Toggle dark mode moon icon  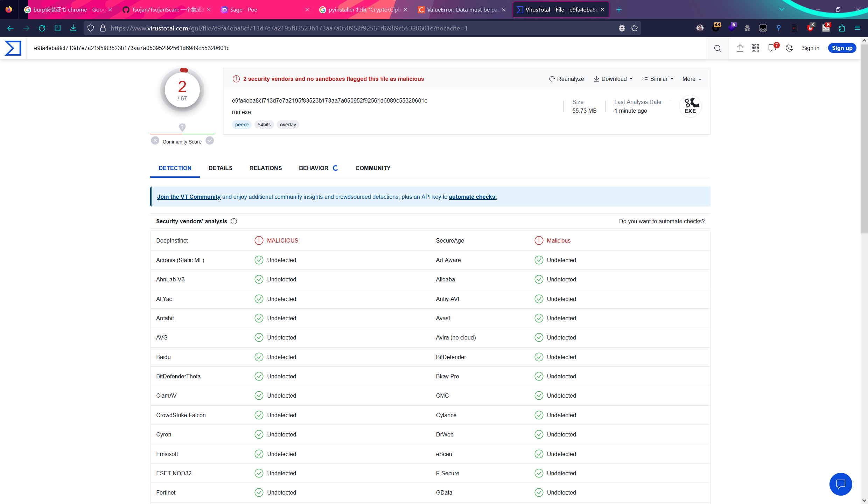click(789, 48)
